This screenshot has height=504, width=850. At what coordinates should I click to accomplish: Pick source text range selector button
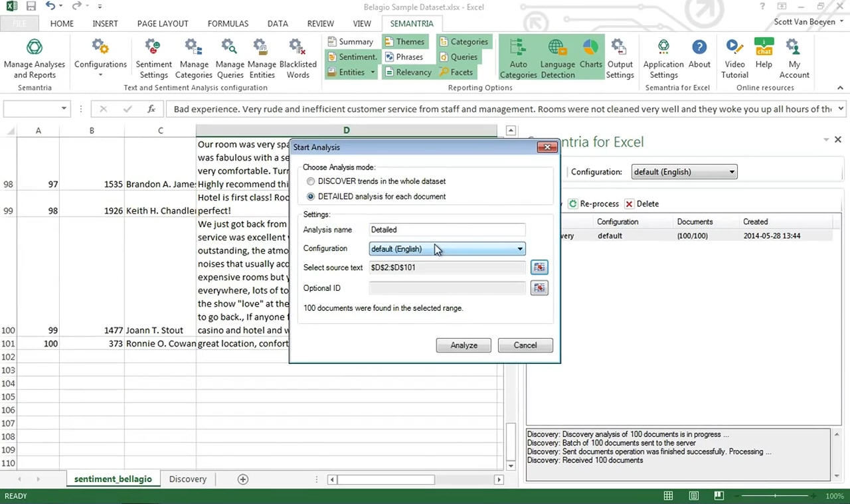[x=539, y=267]
